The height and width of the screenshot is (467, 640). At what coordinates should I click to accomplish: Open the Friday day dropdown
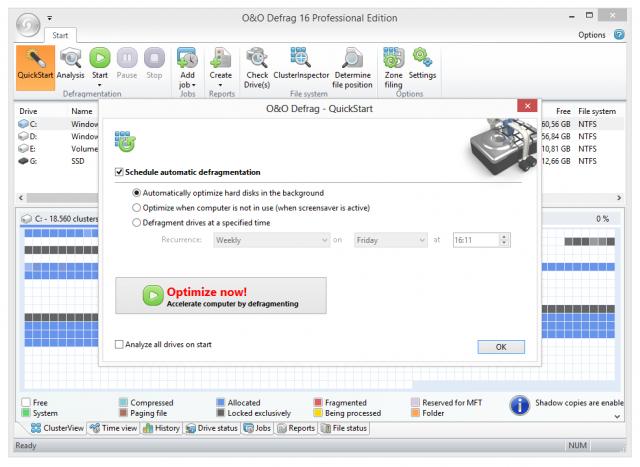click(391, 240)
